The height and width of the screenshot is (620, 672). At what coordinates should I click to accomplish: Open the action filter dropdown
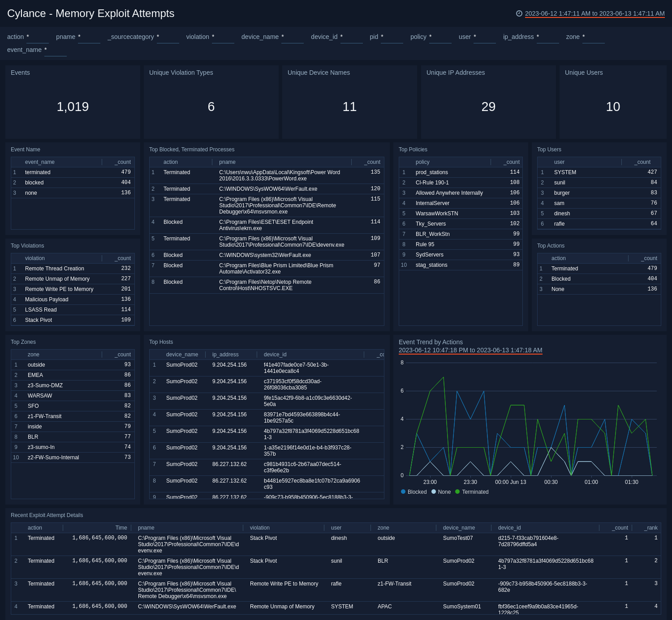[x=37, y=38]
